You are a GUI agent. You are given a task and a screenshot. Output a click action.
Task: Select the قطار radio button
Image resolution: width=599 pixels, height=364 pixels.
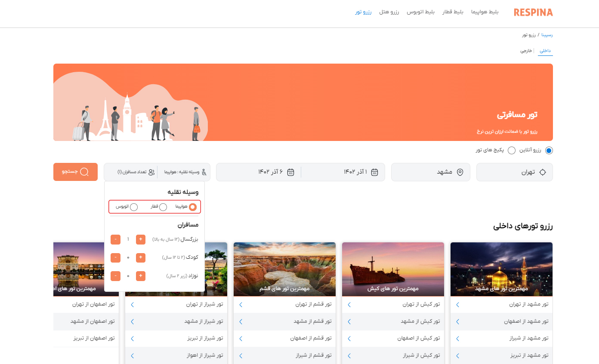pyautogui.click(x=163, y=207)
